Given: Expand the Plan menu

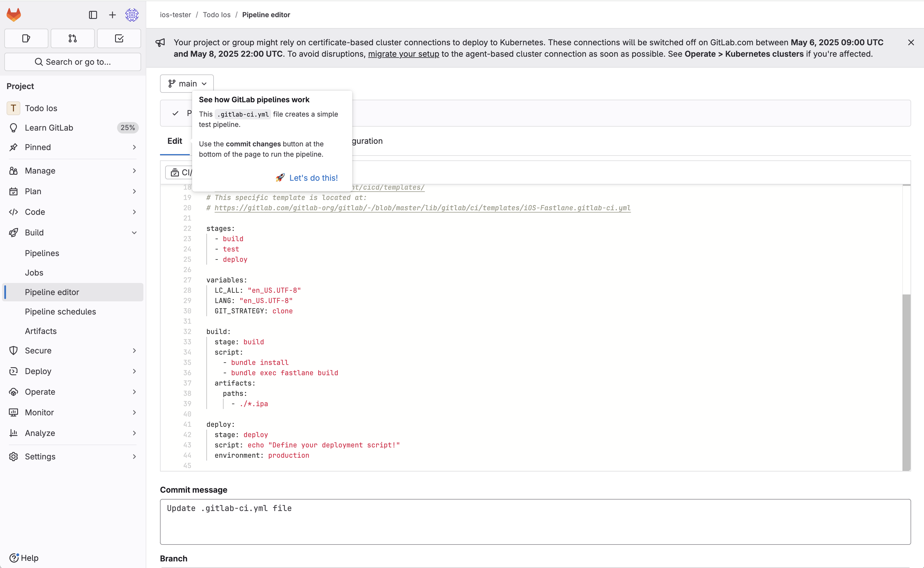Looking at the screenshot, I should pos(72,191).
